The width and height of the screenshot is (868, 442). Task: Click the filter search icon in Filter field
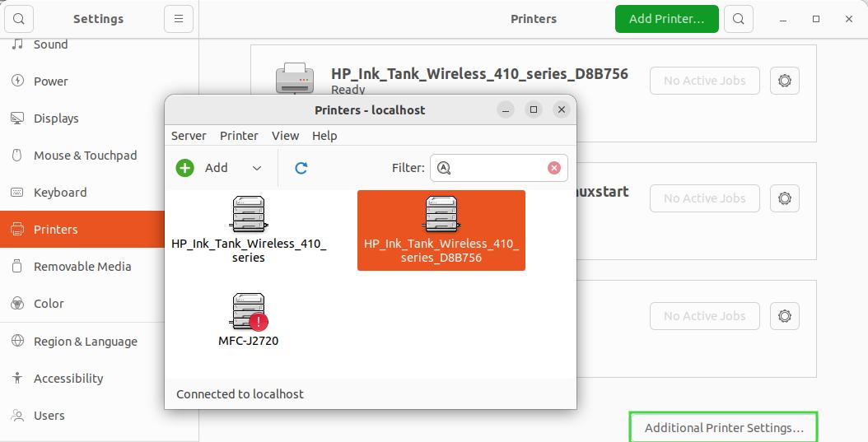click(444, 168)
